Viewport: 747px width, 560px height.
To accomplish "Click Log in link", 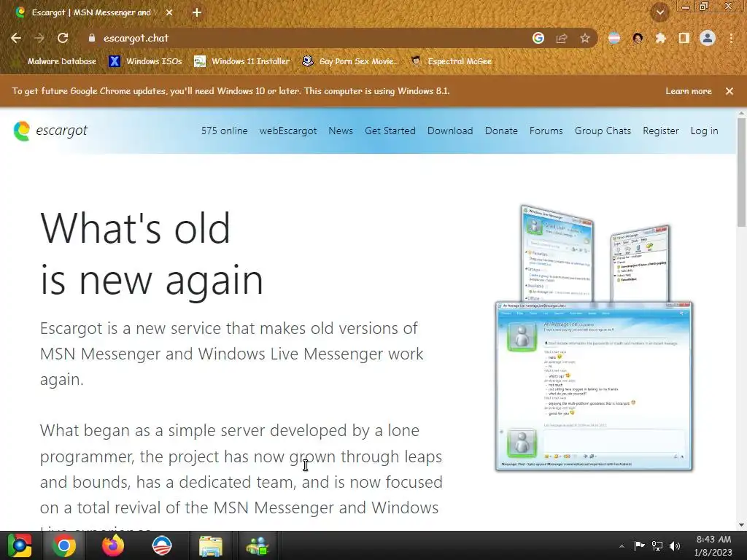I will click(x=704, y=131).
